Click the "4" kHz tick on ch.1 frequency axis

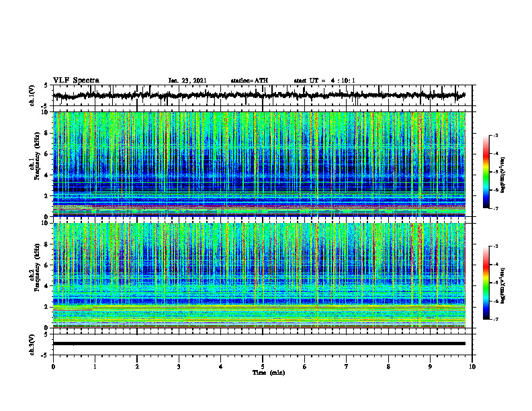pos(47,175)
